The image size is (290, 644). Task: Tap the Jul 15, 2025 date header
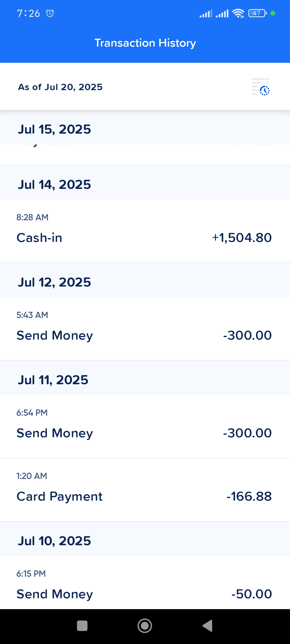tap(55, 129)
